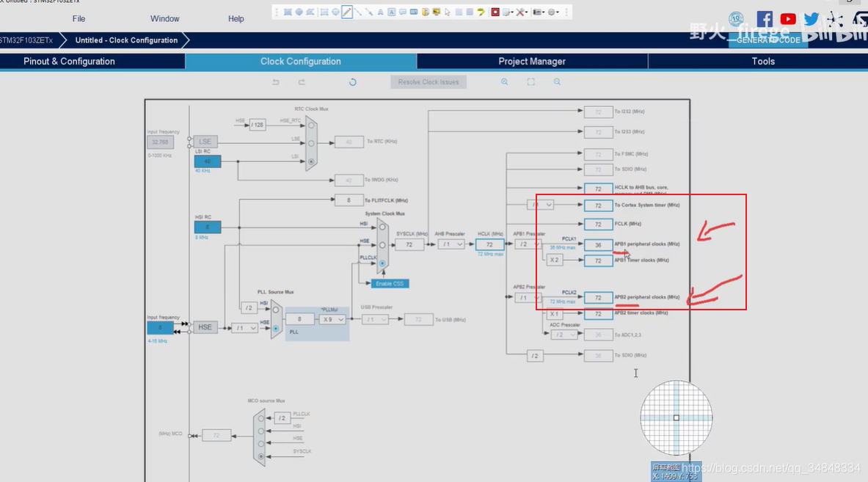Open the Twitter bird icon link
868x482 pixels.
812,19
